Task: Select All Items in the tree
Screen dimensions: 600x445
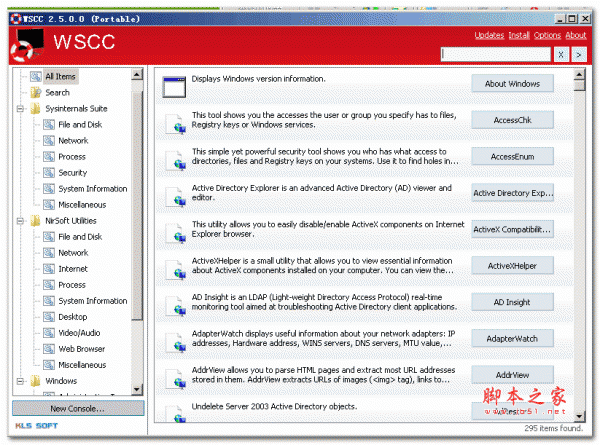Action: (x=60, y=76)
